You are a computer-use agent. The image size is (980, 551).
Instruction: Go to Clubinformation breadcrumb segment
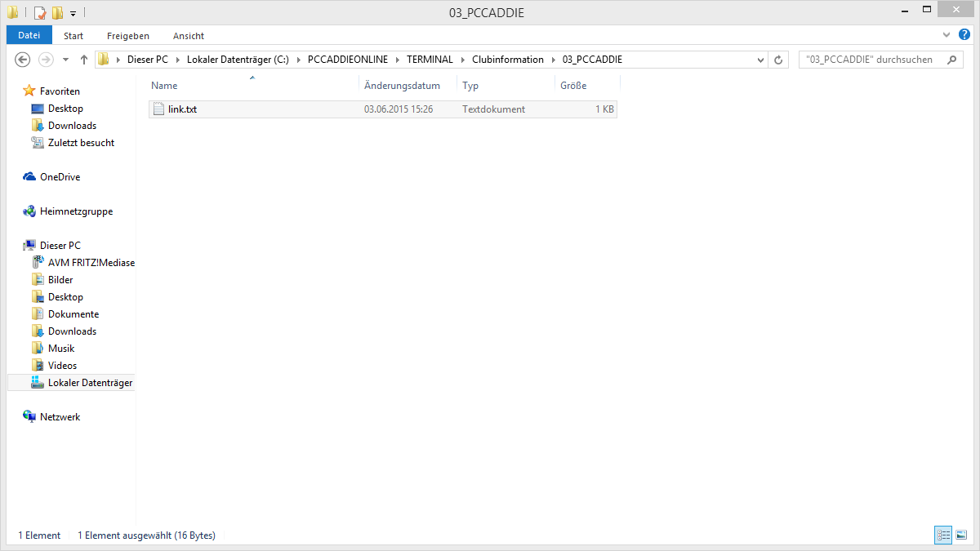[508, 60]
